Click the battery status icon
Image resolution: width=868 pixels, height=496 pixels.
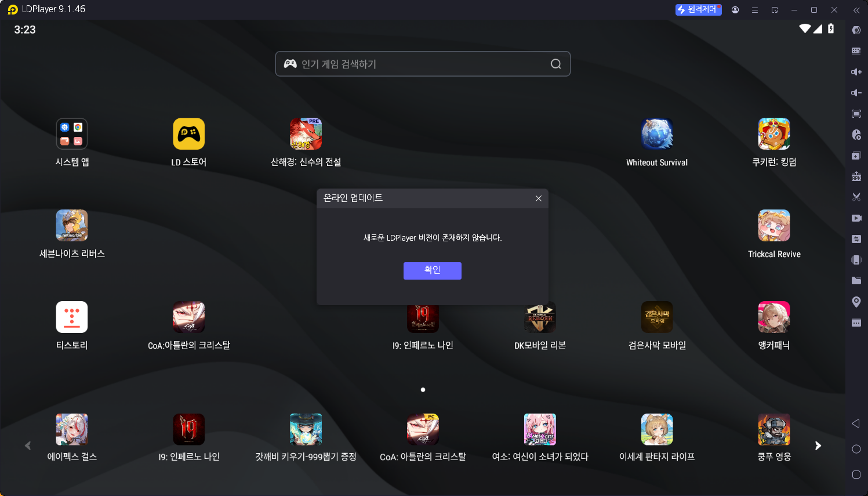831,28
